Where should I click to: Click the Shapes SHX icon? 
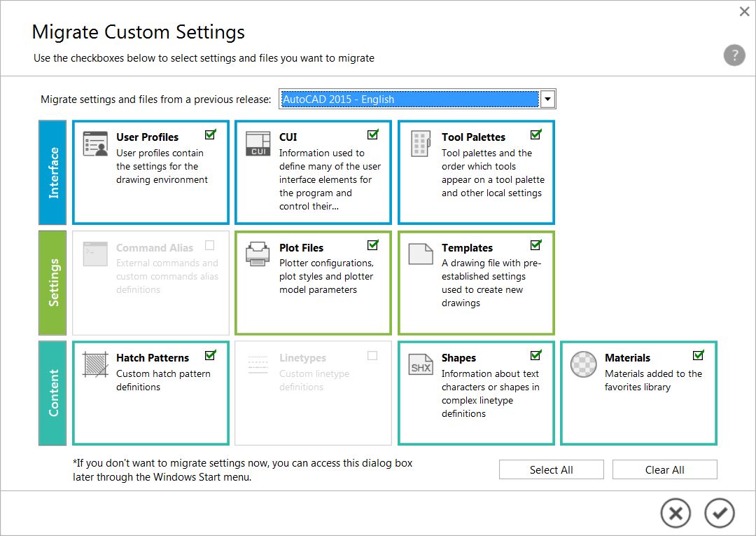420,364
